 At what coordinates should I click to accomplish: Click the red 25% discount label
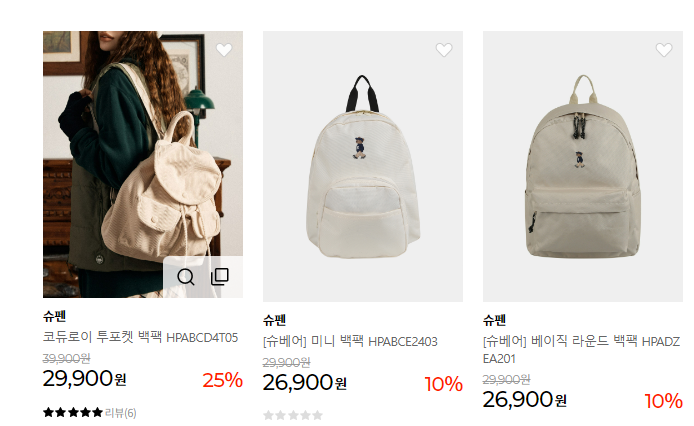point(223,380)
